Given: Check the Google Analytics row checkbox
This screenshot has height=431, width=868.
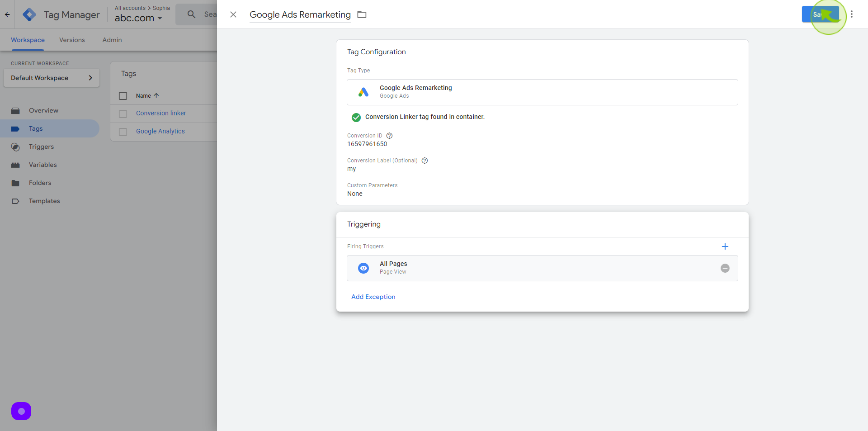Looking at the screenshot, I should 123,132.
